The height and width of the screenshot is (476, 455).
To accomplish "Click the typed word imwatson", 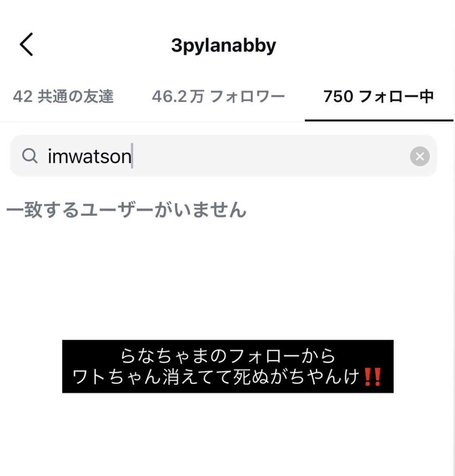I will pos(90,156).
